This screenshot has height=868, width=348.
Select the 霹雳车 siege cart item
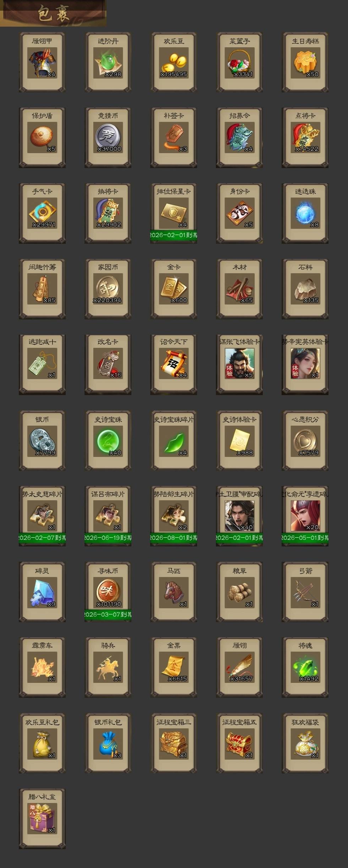click(x=42, y=668)
